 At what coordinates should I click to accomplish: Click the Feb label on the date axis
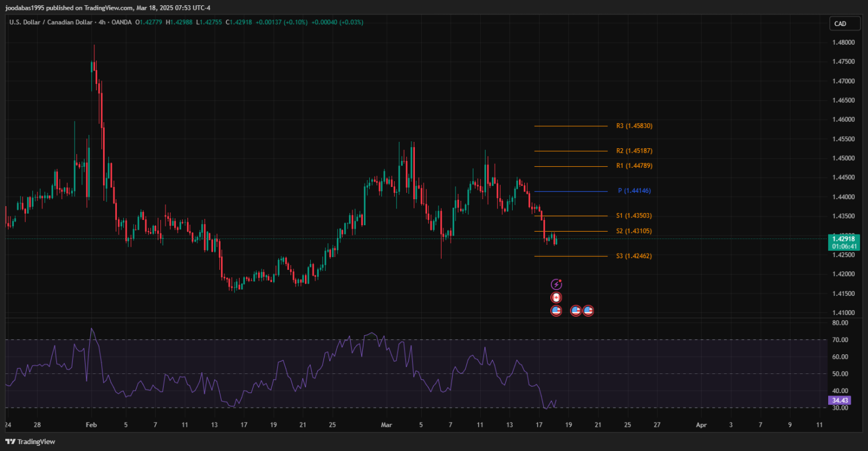[92, 425]
